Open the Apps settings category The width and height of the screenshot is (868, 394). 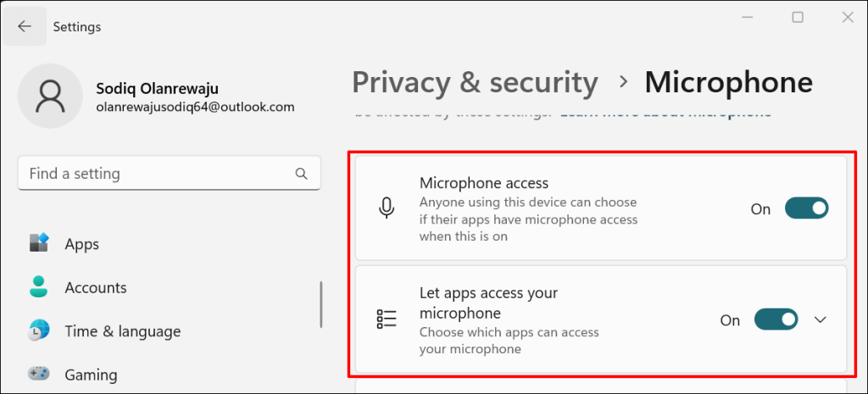pos(82,243)
